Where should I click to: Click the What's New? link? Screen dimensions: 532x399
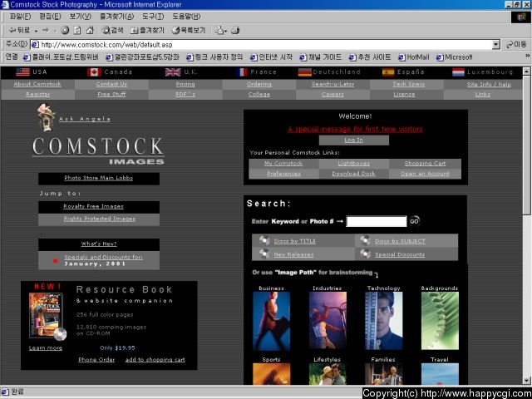click(99, 244)
